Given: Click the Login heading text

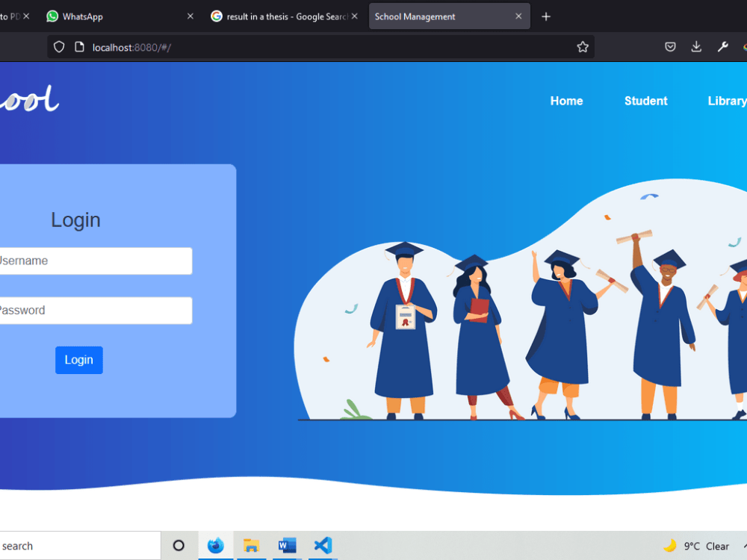Looking at the screenshot, I should click(75, 220).
